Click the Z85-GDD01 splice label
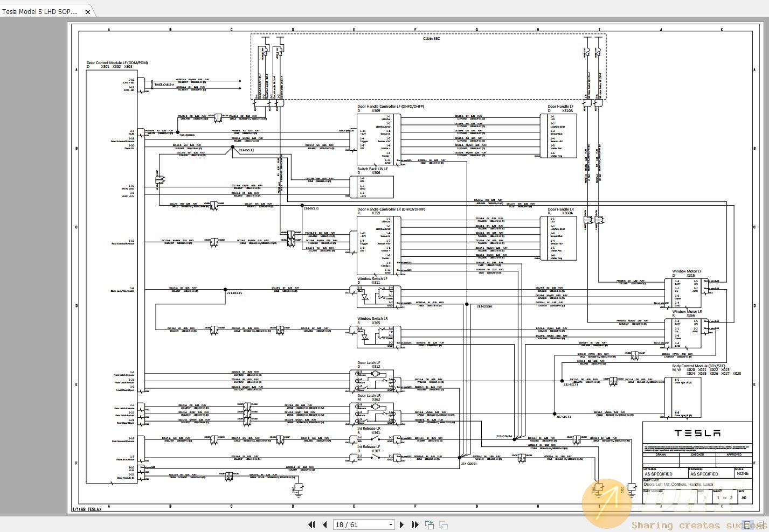 coord(484,306)
